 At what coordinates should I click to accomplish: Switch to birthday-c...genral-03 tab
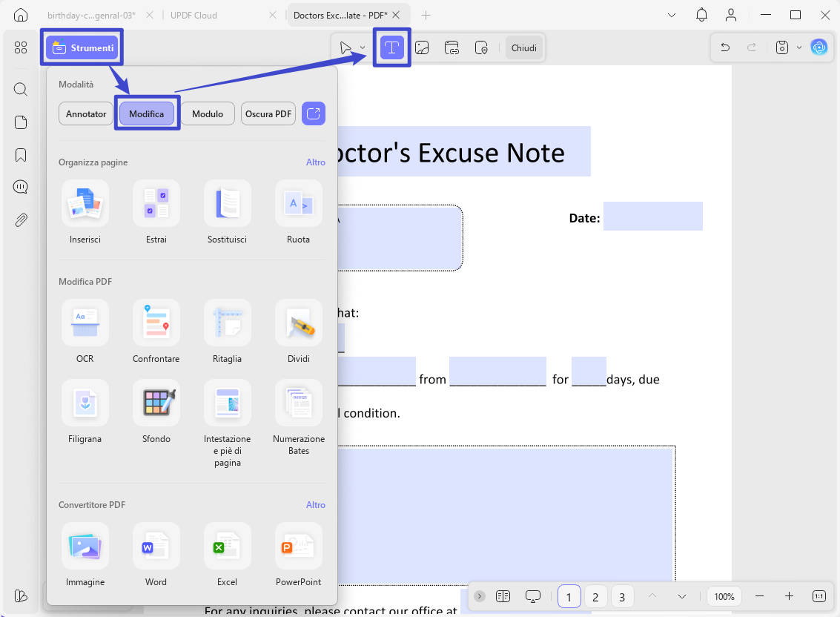point(92,15)
